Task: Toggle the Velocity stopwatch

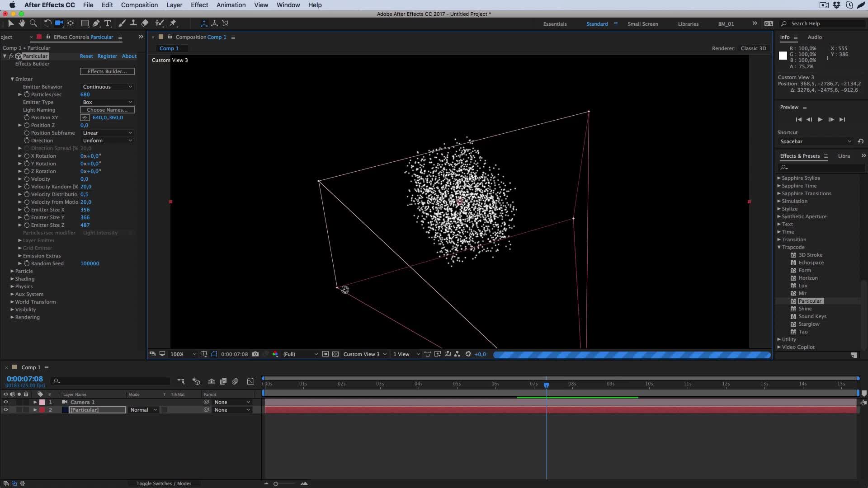Action: (27, 179)
